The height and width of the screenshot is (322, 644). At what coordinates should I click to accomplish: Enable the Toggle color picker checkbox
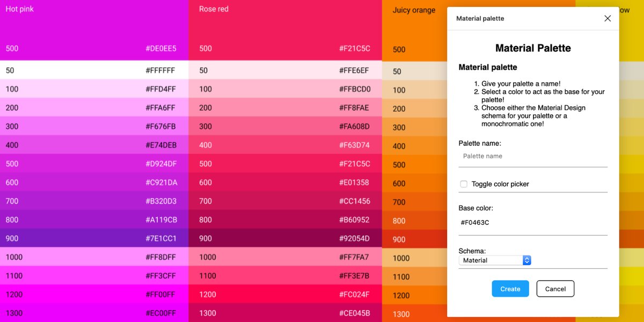(464, 184)
